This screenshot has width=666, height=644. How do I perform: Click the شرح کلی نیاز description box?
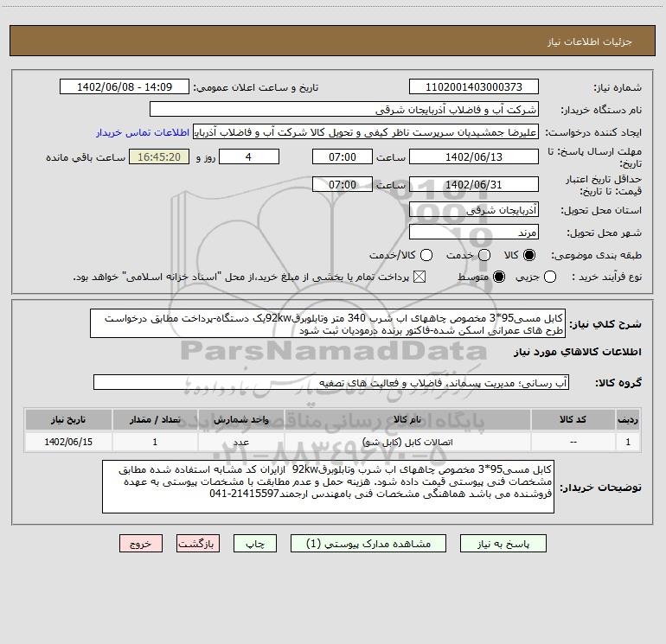[x=328, y=323]
